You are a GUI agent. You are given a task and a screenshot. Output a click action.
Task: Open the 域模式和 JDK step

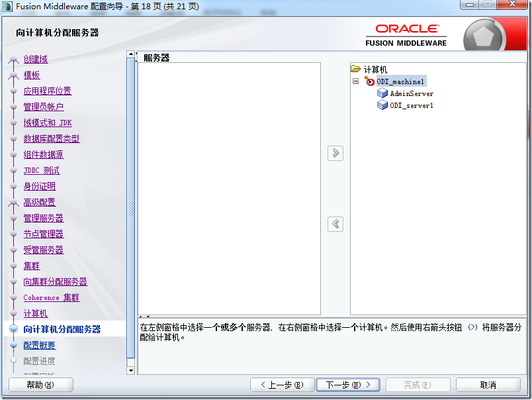pos(48,123)
